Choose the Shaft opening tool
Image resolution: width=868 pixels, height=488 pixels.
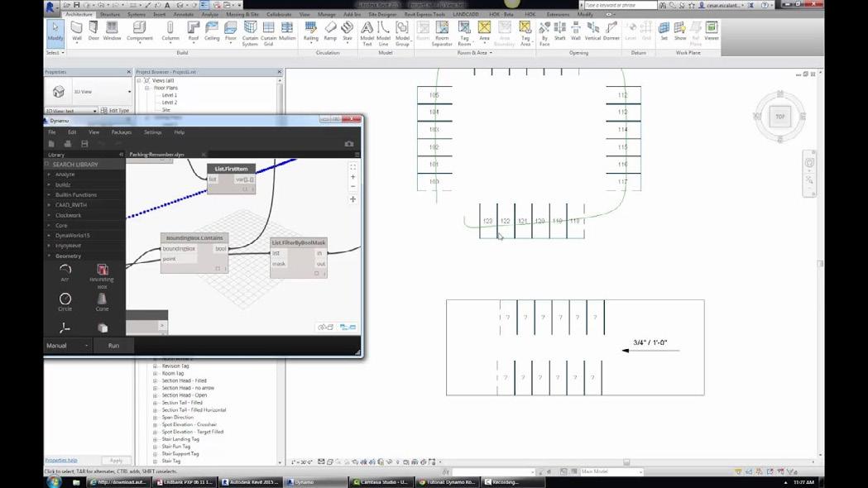[559, 32]
